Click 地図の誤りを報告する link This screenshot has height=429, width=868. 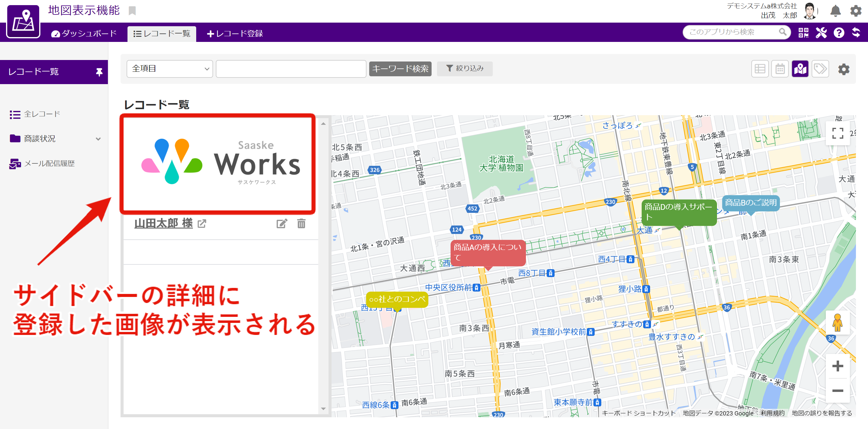click(822, 413)
